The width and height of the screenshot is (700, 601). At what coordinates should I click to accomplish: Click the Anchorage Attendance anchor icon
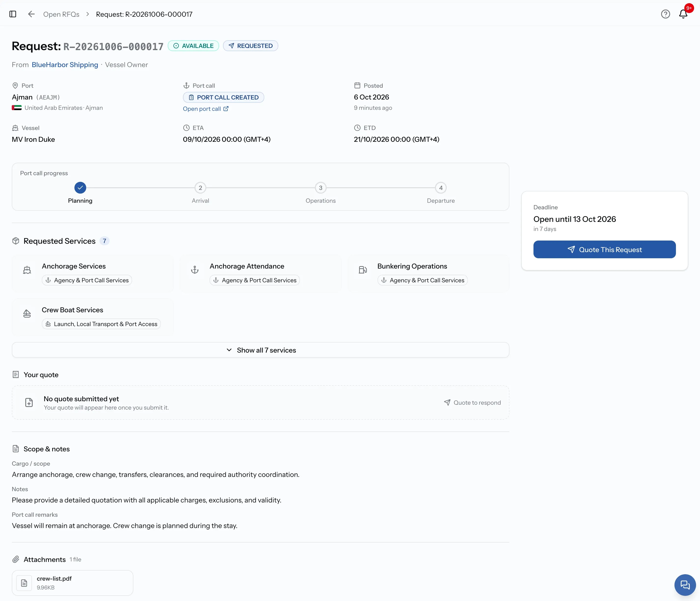click(195, 270)
